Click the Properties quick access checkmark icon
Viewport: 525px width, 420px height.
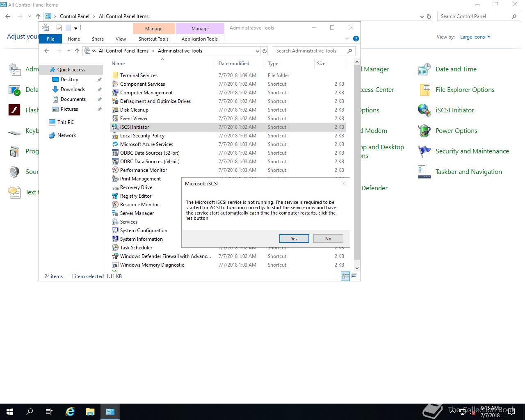[x=59, y=28]
